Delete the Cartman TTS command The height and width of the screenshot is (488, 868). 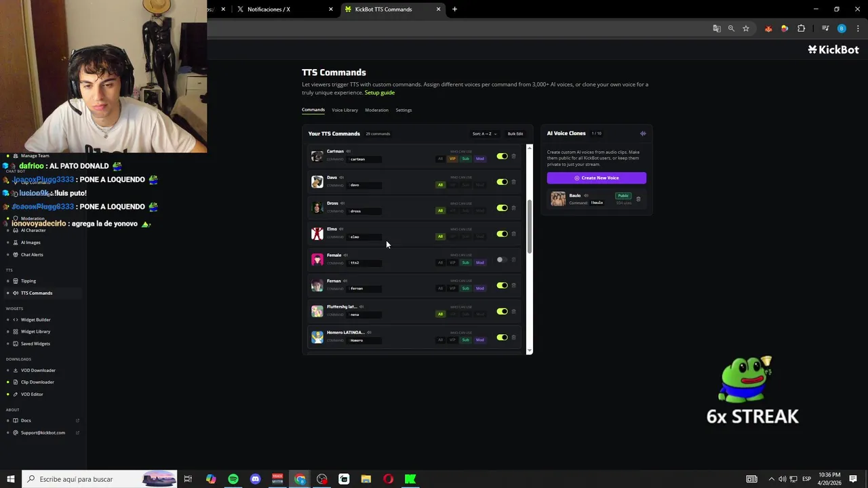pyautogui.click(x=513, y=157)
